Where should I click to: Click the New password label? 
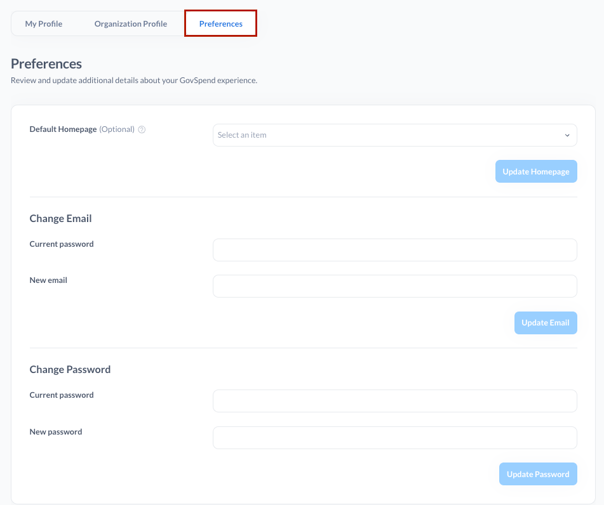coord(56,432)
